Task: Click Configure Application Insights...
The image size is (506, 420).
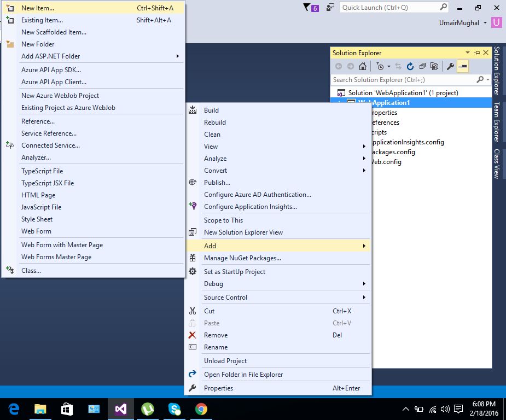Action: [278, 207]
